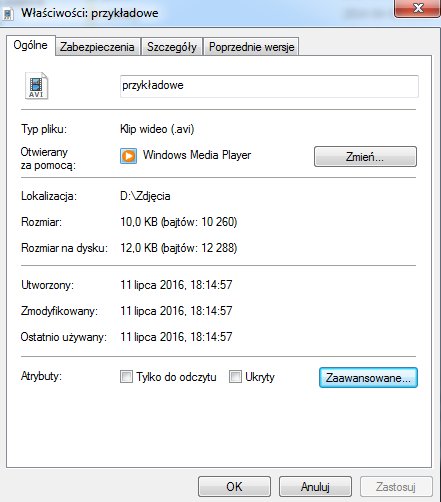Click the AVI file type icon
The width and height of the screenshot is (441, 502).
click(x=37, y=86)
